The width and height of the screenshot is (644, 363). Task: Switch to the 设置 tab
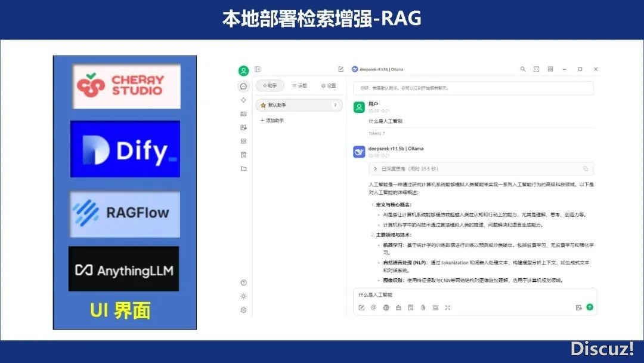pyautogui.click(x=329, y=85)
